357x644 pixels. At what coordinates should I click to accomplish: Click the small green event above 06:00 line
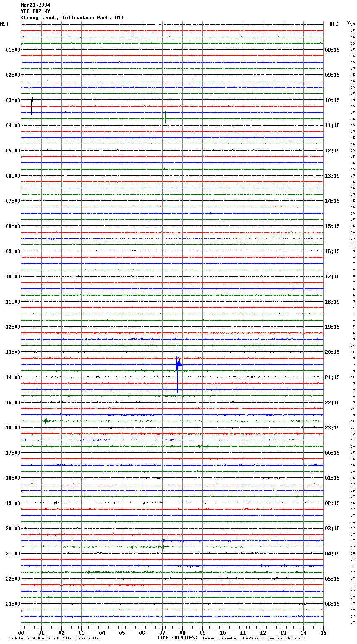(165, 169)
